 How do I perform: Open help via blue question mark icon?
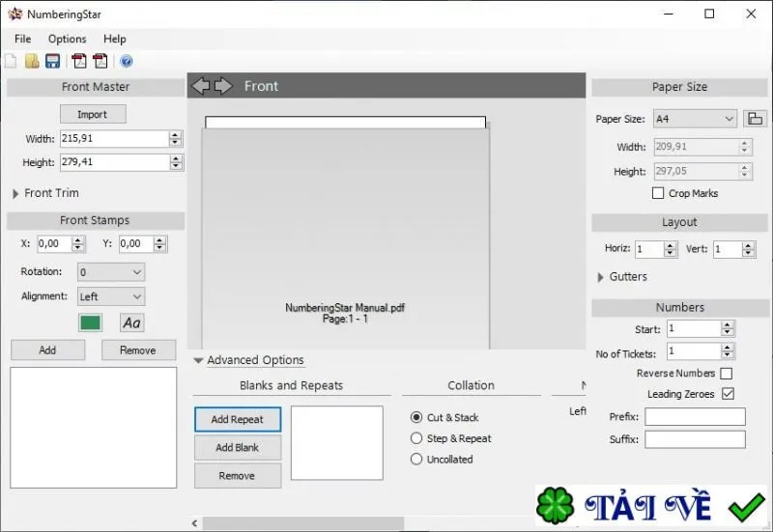(127, 61)
